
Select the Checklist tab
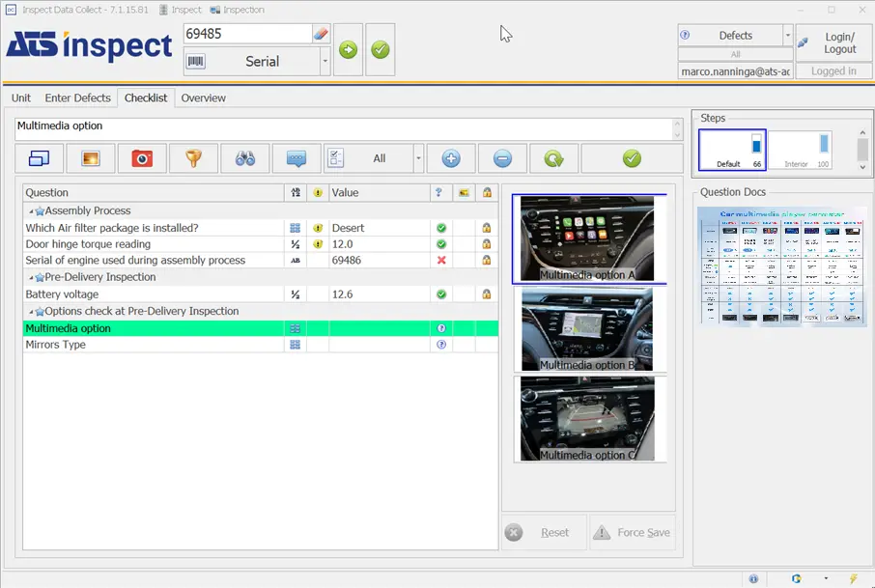click(146, 98)
